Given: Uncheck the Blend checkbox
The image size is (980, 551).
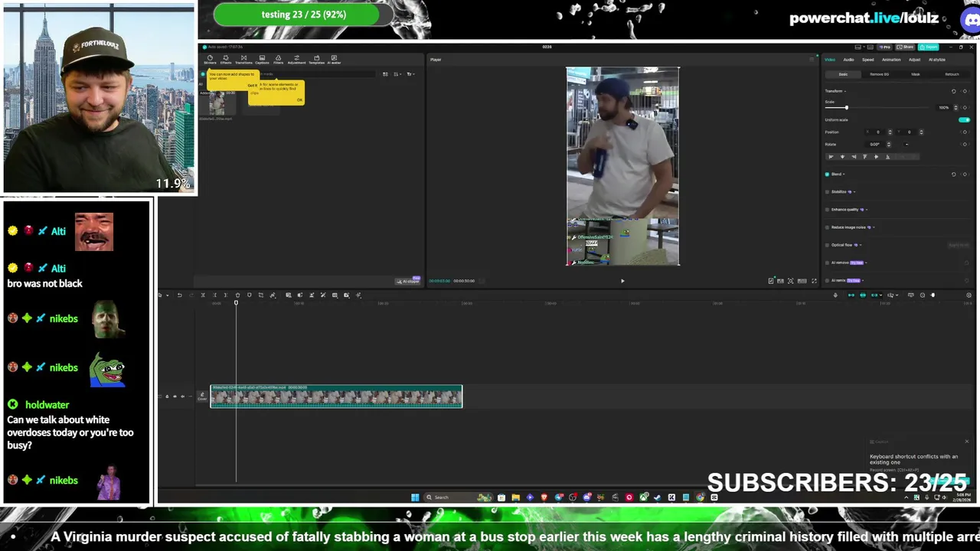Looking at the screenshot, I should point(827,174).
